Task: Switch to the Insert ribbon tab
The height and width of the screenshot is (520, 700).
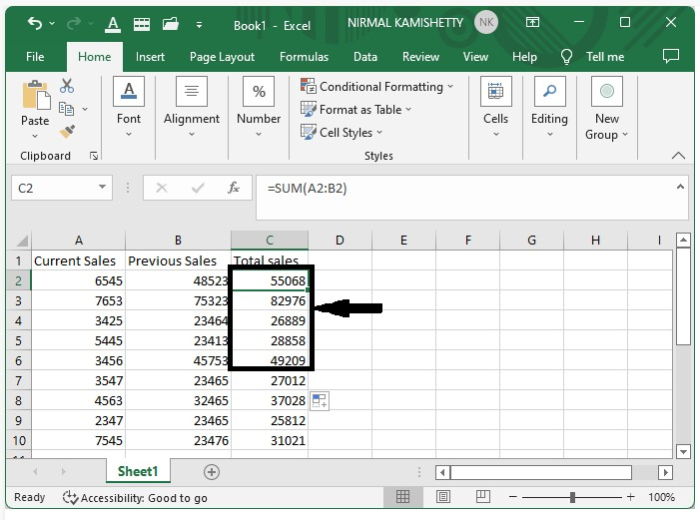Action: point(150,57)
